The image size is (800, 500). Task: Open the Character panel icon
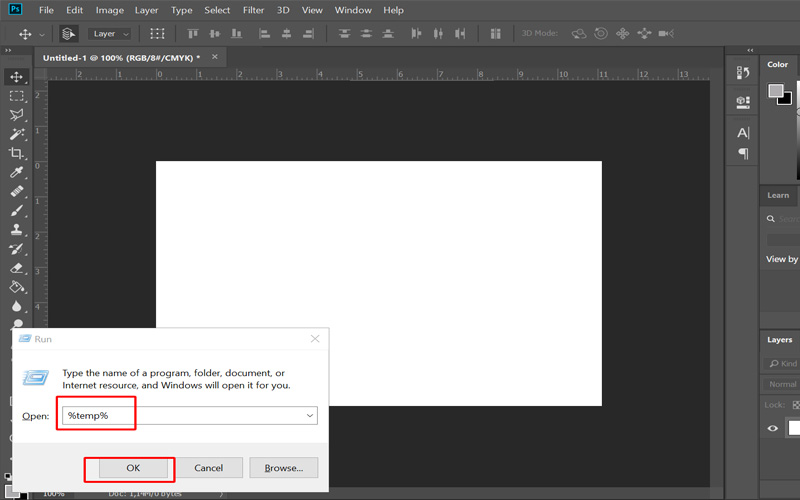coord(743,133)
